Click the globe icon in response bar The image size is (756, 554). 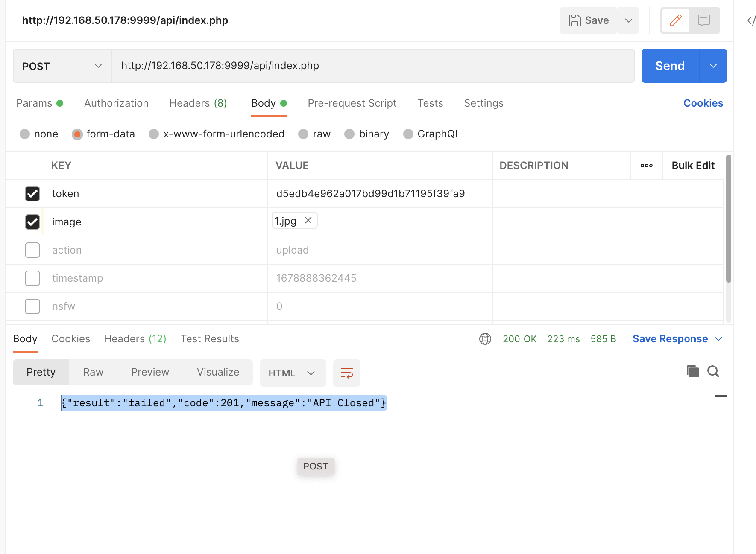(x=485, y=338)
